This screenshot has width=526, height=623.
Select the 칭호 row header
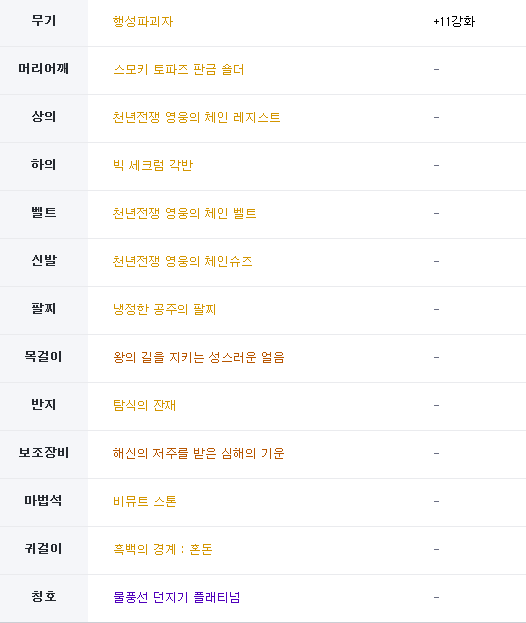click(44, 596)
